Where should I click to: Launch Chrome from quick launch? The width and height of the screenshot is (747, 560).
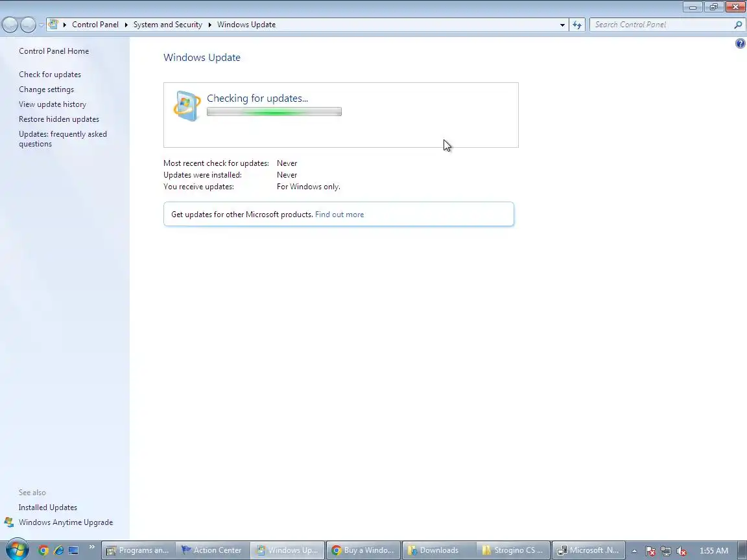pos(43,550)
